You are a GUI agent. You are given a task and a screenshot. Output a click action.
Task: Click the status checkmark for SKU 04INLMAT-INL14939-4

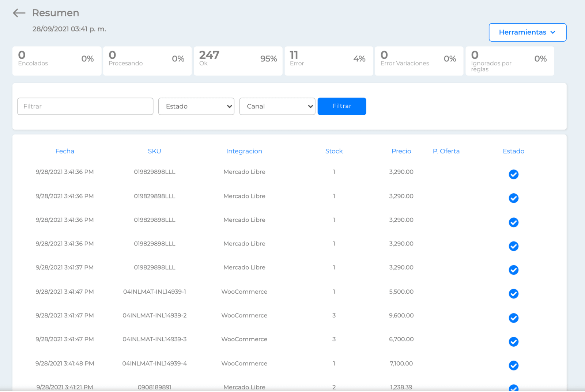click(513, 365)
